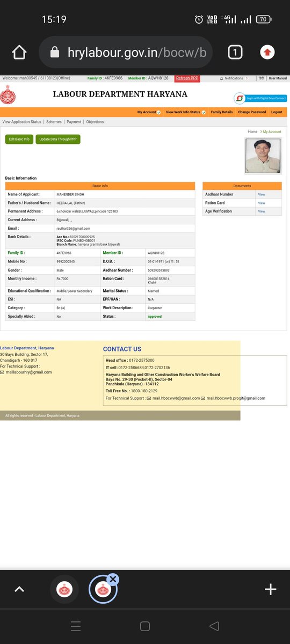The width and height of the screenshot is (290, 644).
Task: Open View Work Info Status menu
Action: pos(185,112)
